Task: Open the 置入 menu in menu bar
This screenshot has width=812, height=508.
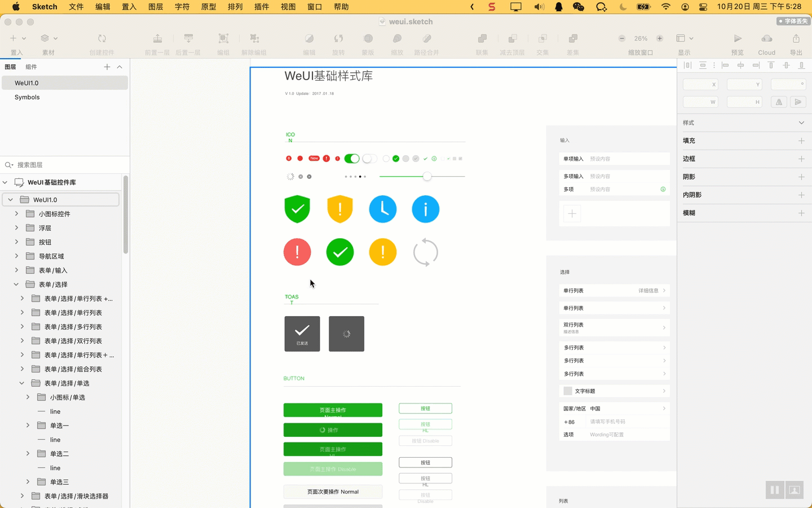Action: [129, 7]
